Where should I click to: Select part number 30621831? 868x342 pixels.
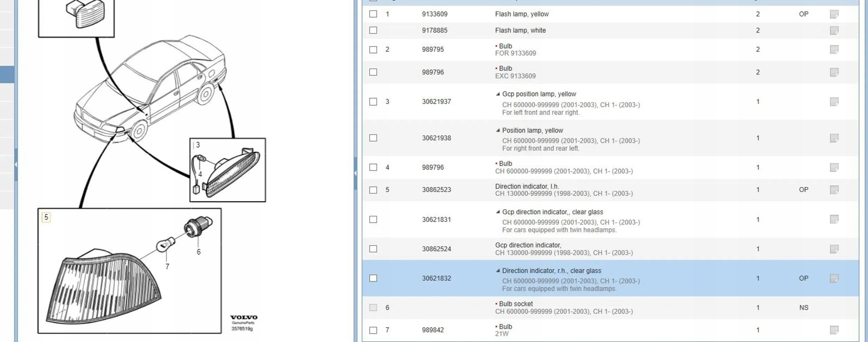tap(436, 220)
